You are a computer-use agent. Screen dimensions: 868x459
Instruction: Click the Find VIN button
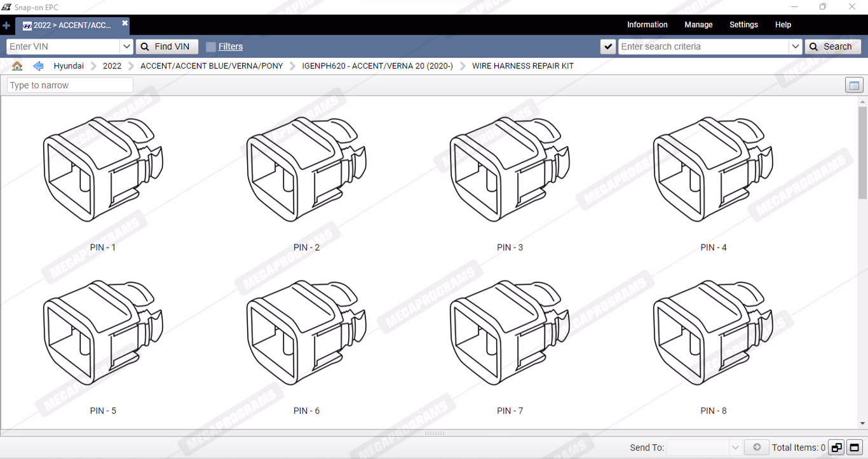[166, 46]
